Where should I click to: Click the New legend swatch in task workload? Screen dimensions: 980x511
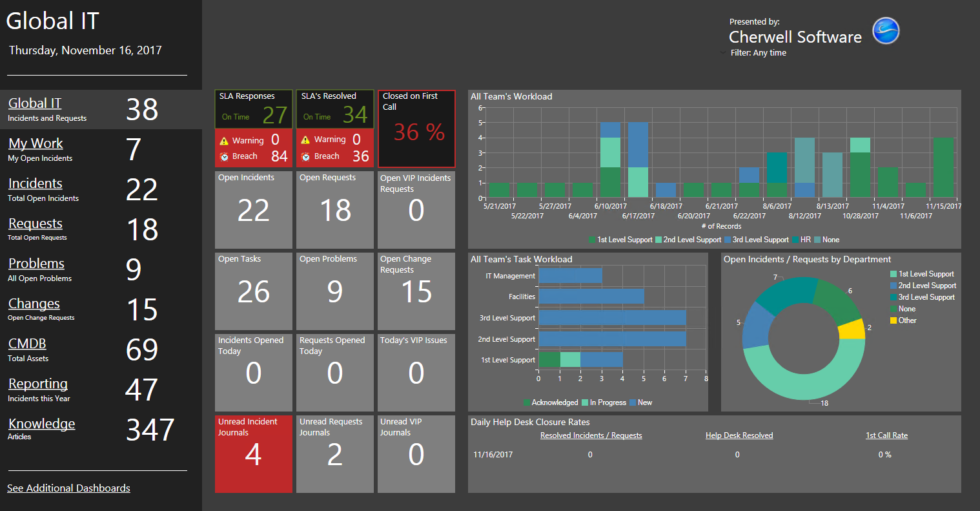click(x=633, y=402)
